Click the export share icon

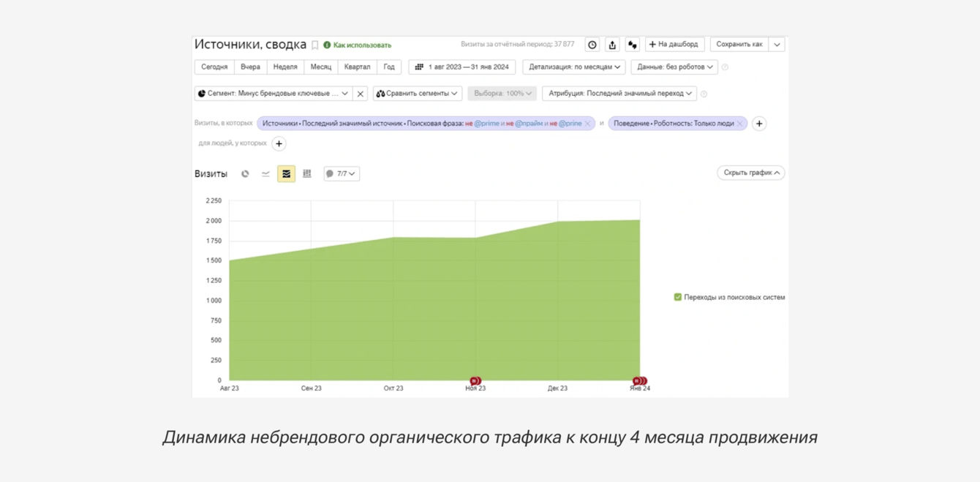(612, 45)
